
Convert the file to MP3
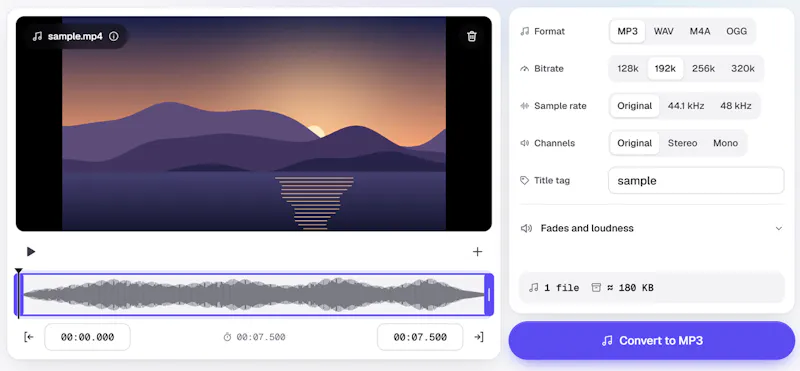click(x=652, y=340)
